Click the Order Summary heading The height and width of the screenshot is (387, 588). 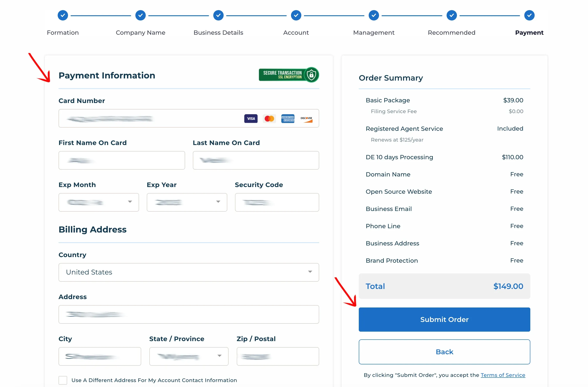point(391,78)
